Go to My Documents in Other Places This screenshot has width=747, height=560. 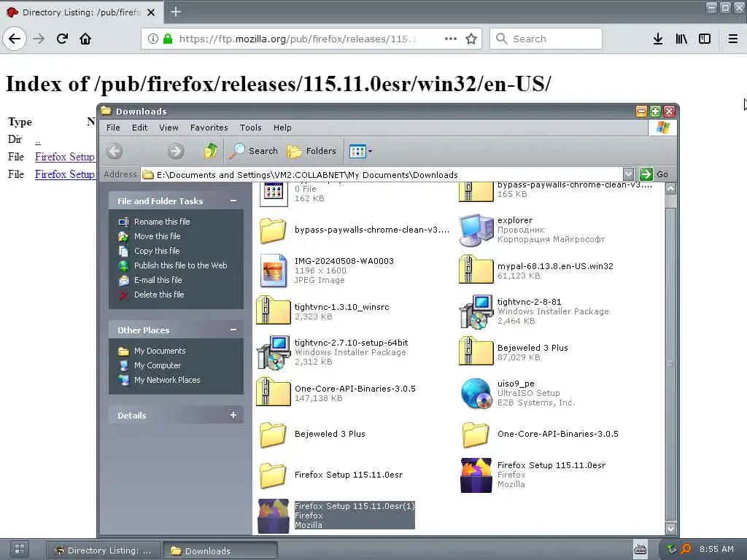[x=160, y=351]
